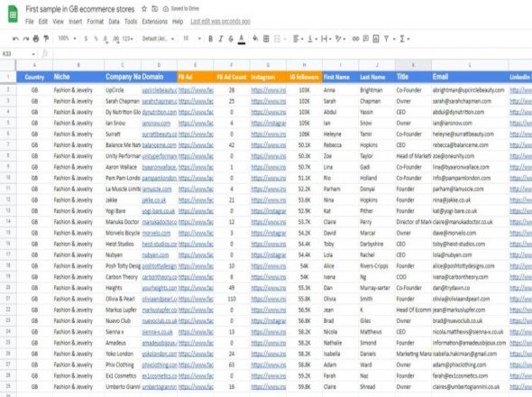This screenshot has height=397, width=532.
Task: Select the 'Rivers-Cripps' last name cell
Action: click(x=377, y=266)
